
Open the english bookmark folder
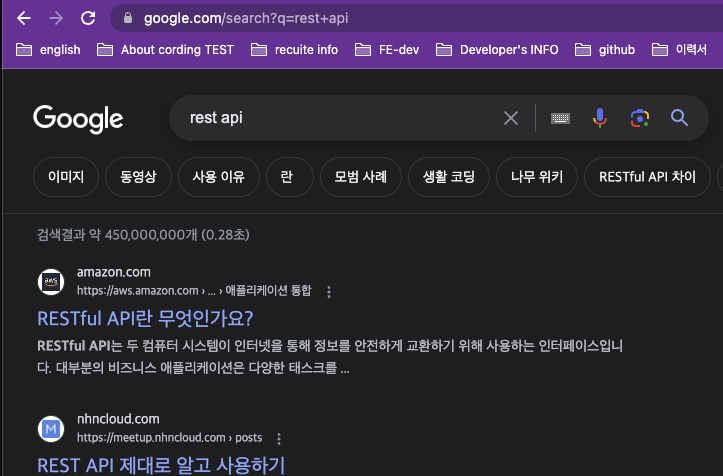coord(48,50)
